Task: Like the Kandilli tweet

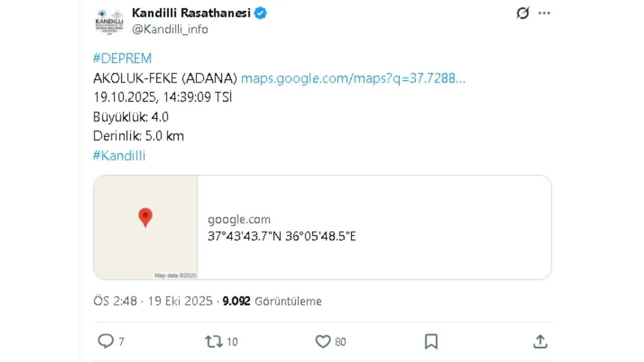Action: coord(323,341)
